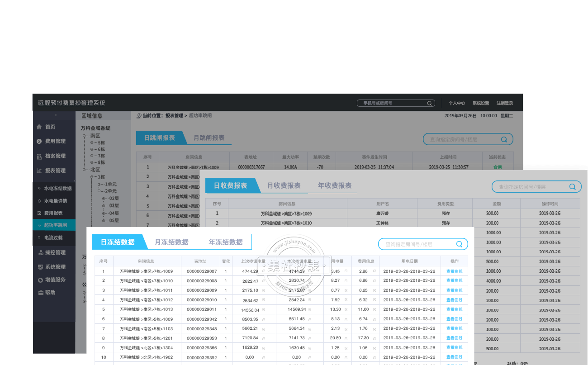Expand the 7栋 node under 南区
This screenshot has width=588, height=365.
point(92,156)
